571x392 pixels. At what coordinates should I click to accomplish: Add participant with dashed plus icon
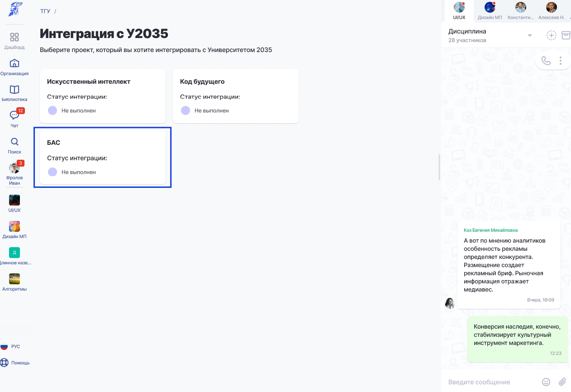tap(551, 35)
